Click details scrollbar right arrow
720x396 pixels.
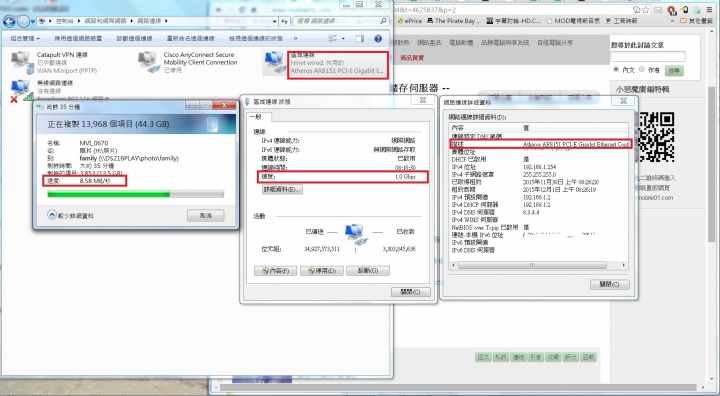pos(624,265)
